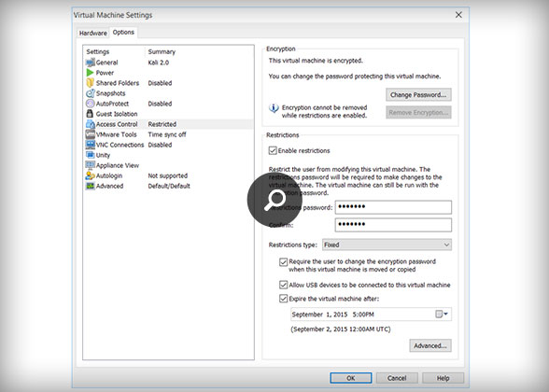Click the Guest Isolation lock icon

pos(90,114)
